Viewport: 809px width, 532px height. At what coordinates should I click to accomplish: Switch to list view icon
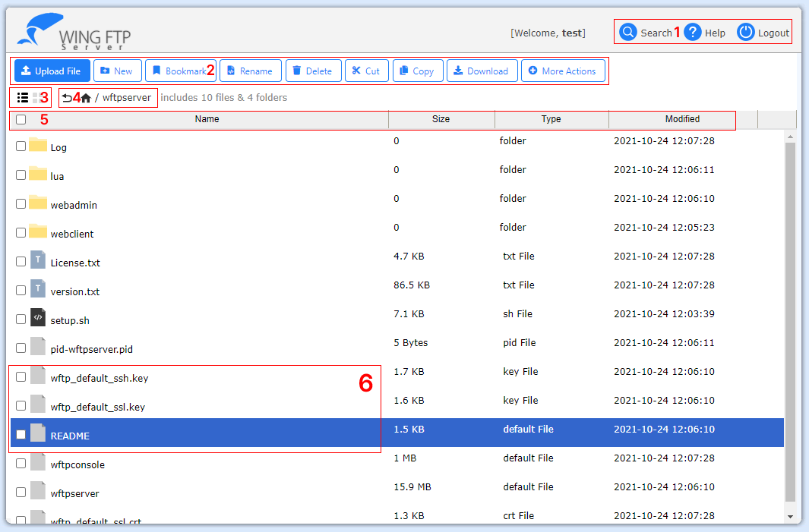click(x=23, y=97)
